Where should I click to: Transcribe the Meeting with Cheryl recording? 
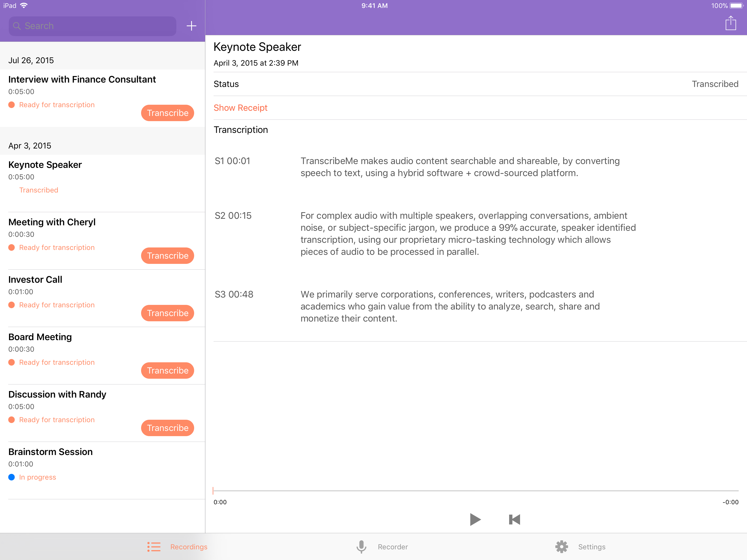tap(168, 256)
